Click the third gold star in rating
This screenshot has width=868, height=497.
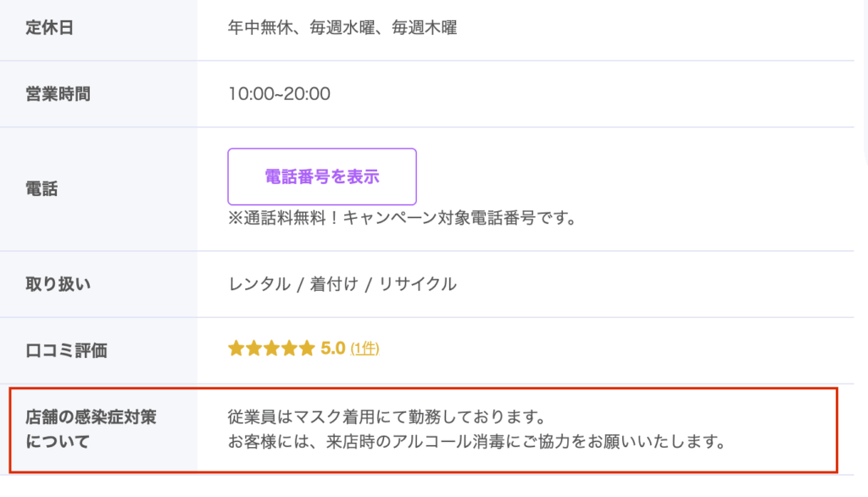point(271,348)
